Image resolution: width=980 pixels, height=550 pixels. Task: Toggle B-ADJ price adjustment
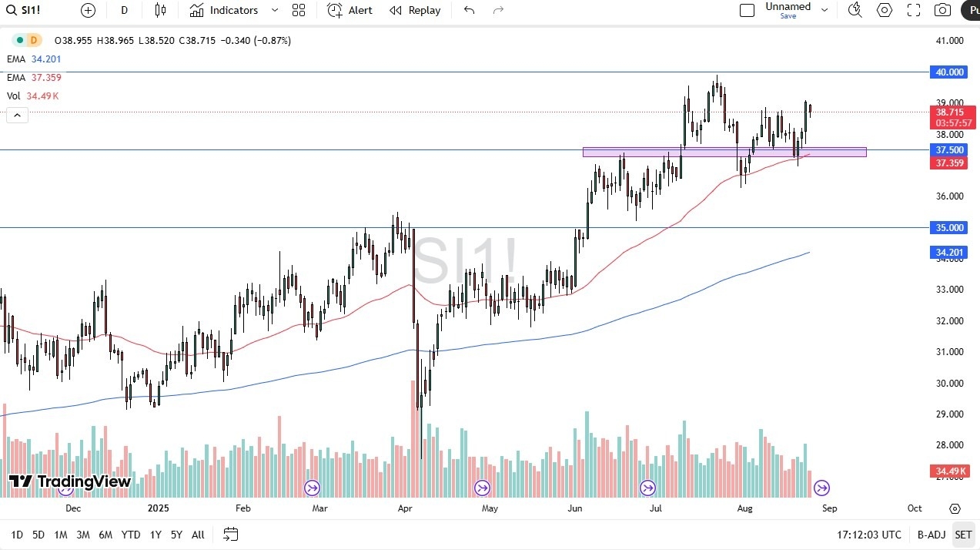tap(931, 534)
